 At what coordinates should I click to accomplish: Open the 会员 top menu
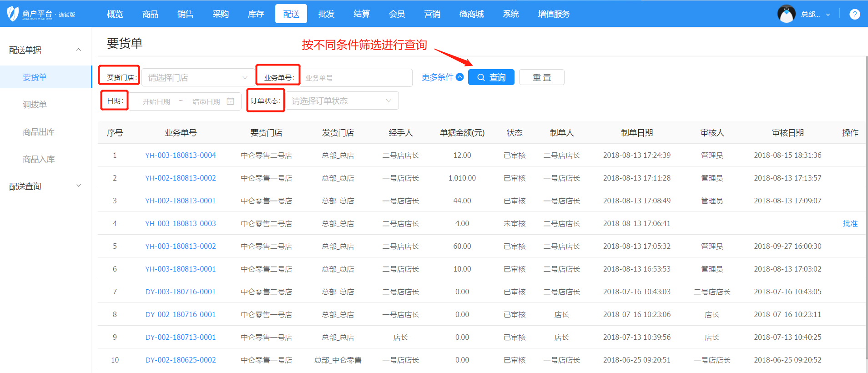point(397,14)
